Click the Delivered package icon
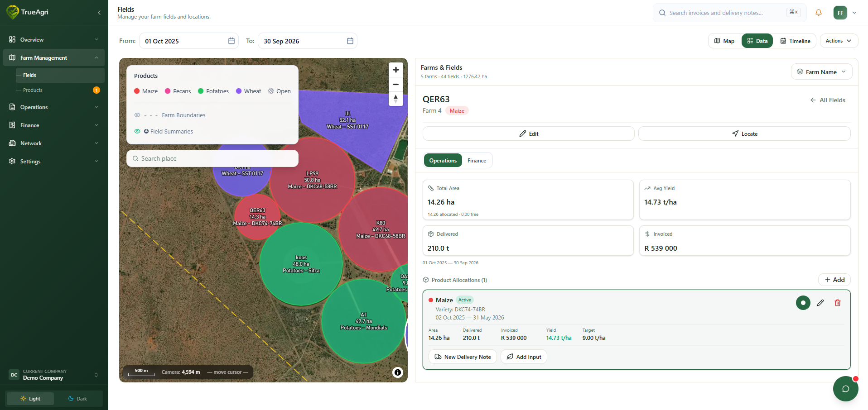 pyautogui.click(x=431, y=234)
